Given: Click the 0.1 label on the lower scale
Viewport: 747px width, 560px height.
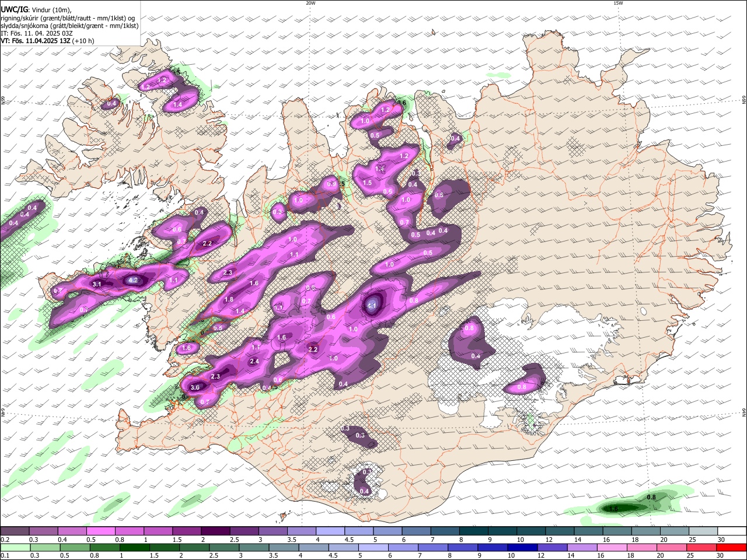Looking at the screenshot, I should (x=4, y=555).
